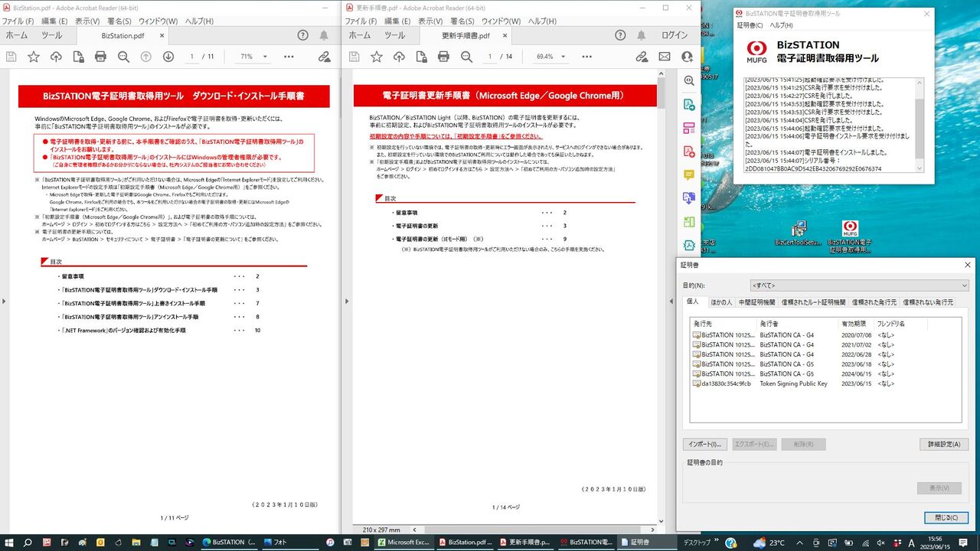Click the page number field in 更新手順書.pdf
The height and width of the screenshot is (551, 980).
(490, 57)
